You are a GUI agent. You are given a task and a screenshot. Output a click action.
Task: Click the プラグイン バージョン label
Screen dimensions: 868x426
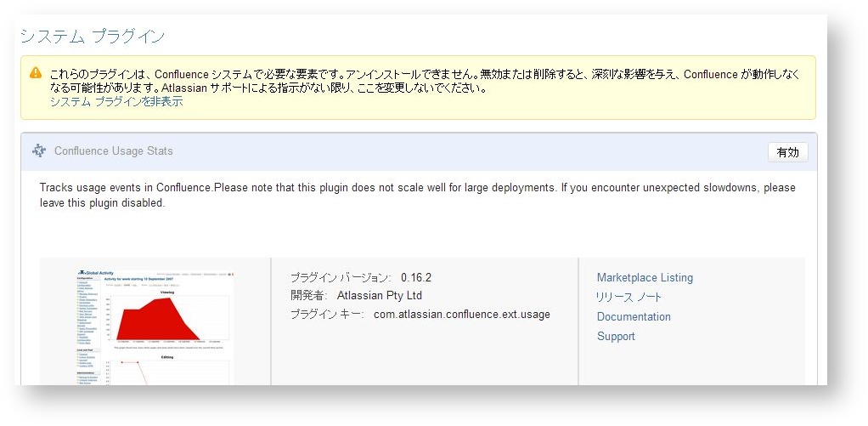click(x=341, y=277)
